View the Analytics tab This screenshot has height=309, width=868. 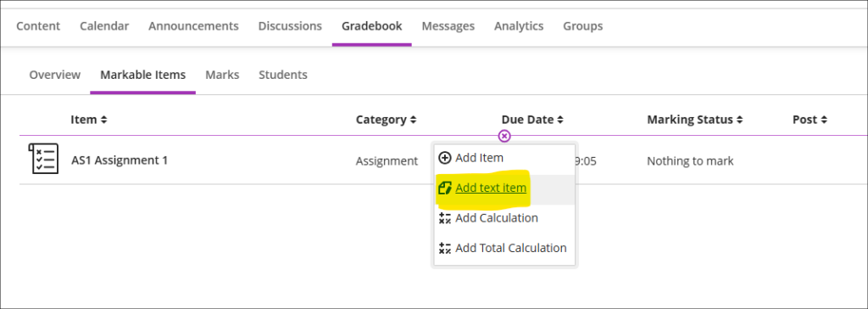click(519, 26)
